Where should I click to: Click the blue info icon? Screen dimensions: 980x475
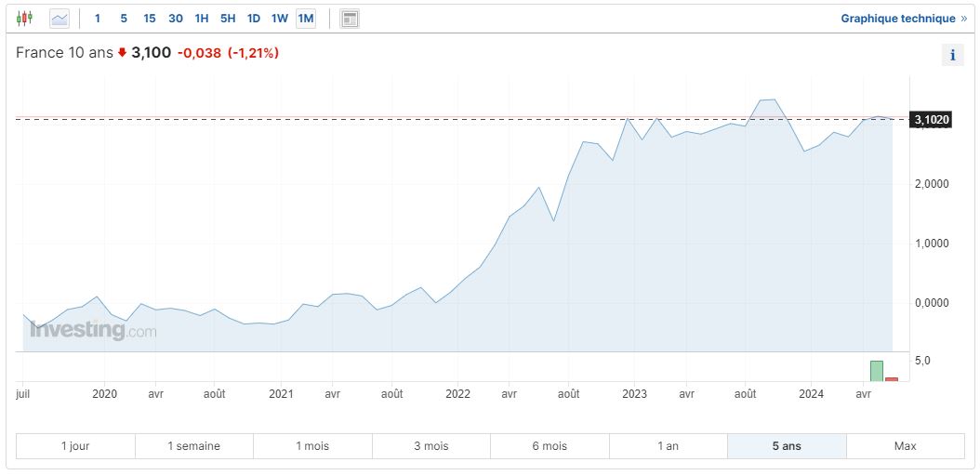(952, 56)
